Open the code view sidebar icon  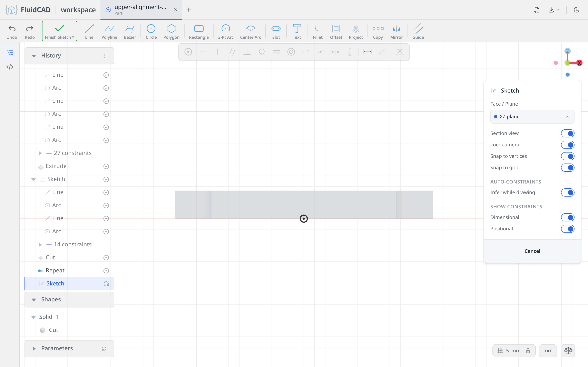pos(10,67)
